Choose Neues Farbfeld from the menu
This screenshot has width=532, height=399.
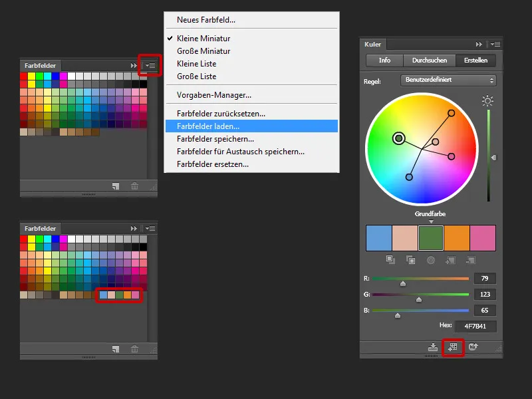click(x=206, y=20)
